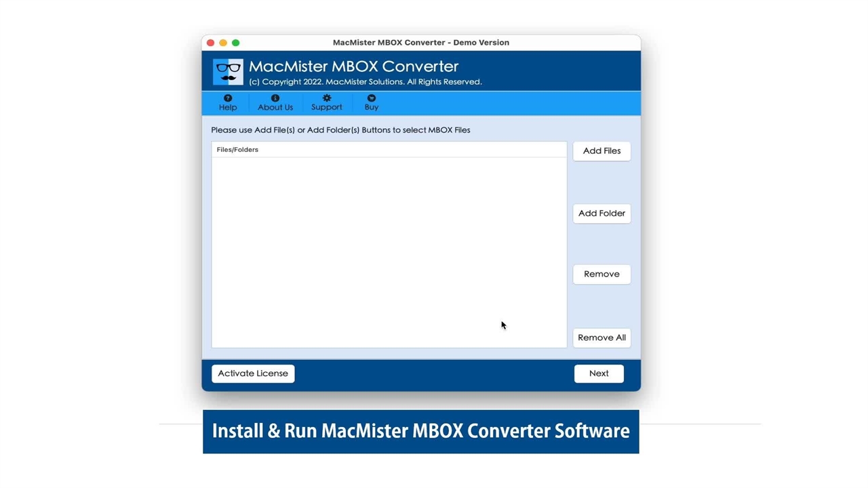Click the MacMister mustache logo icon
This screenshot has width=868, height=488.
pyautogui.click(x=228, y=72)
